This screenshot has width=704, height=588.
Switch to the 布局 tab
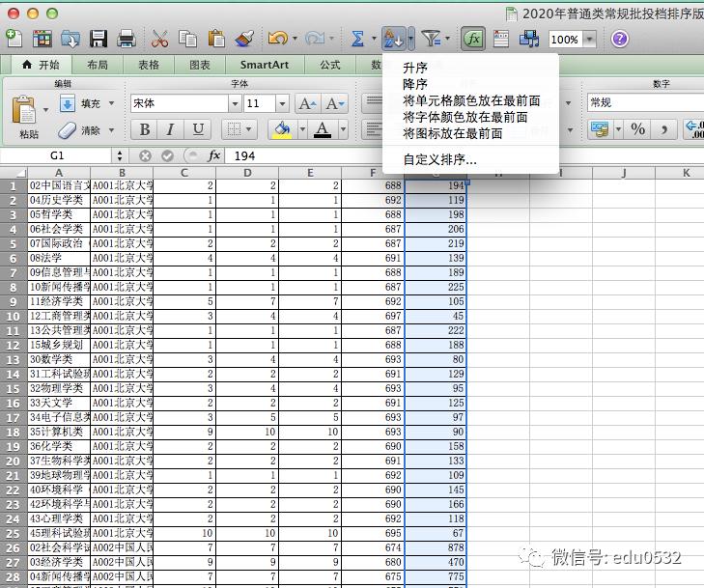(98, 65)
